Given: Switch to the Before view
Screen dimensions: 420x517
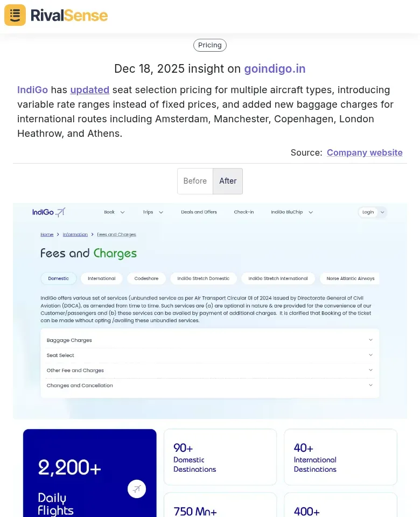Looking at the screenshot, I should [x=195, y=181].
